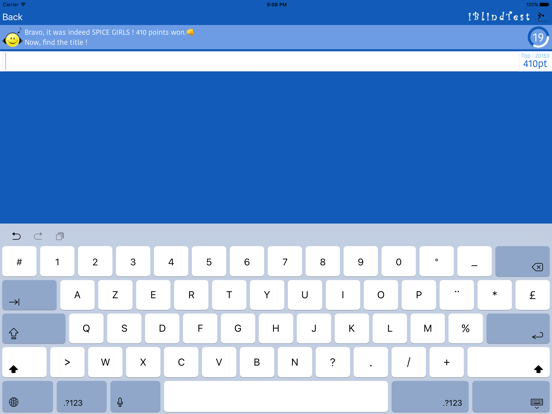Tap the space bar
The width and height of the screenshot is (552, 414).
point(276,396)
